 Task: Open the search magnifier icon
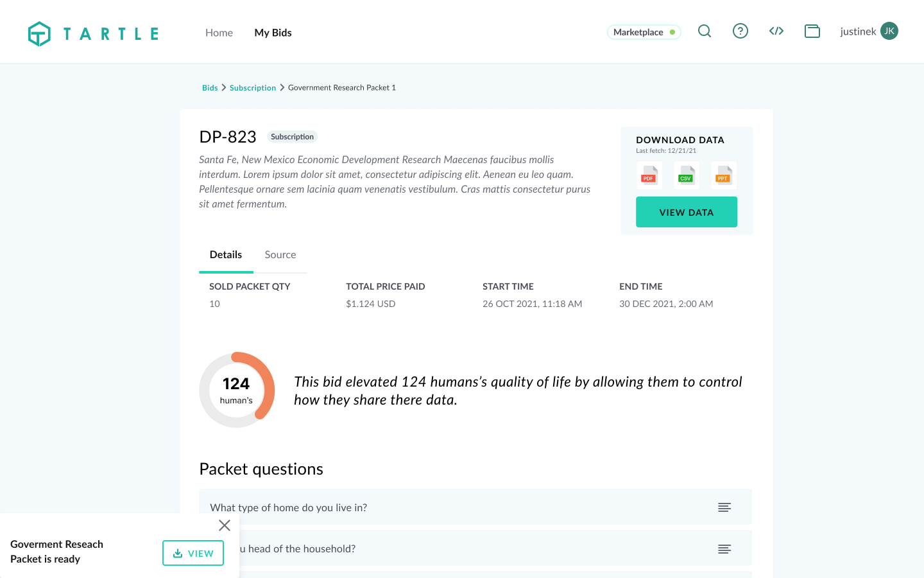coord(705,31)
